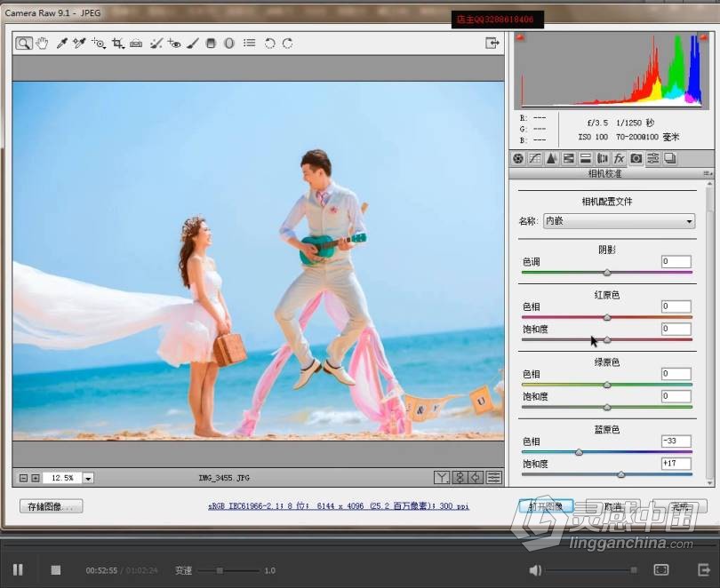Screen dimensions: 720x588
Task: Toggle Camera Raw full screen mode icon
Action: (x=492, y=44)
